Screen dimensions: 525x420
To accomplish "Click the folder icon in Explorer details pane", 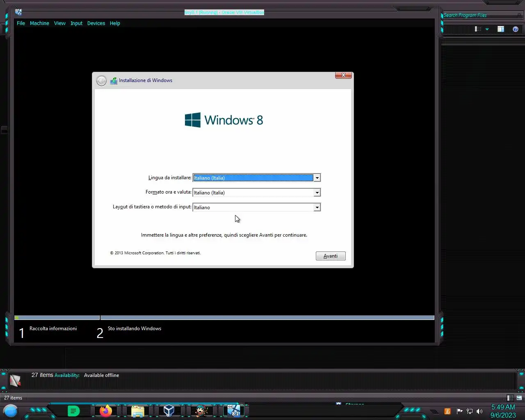I will click(x=15, y=381).
